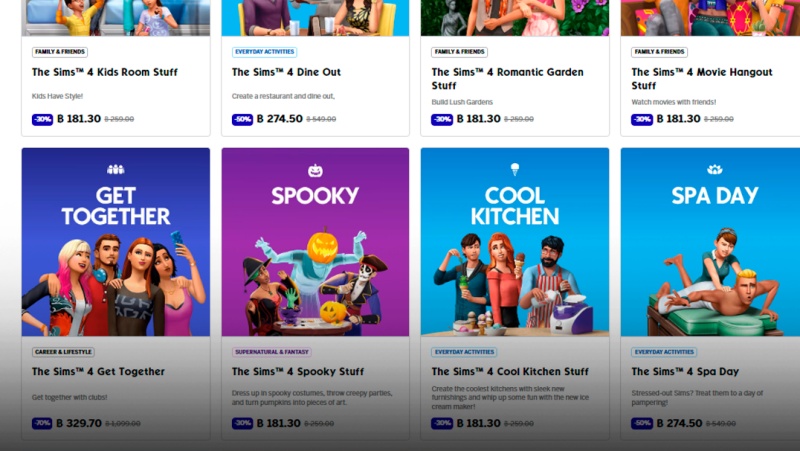Click the -70% discount badge on Get Together
800x451 pixels.
(42, 423)
